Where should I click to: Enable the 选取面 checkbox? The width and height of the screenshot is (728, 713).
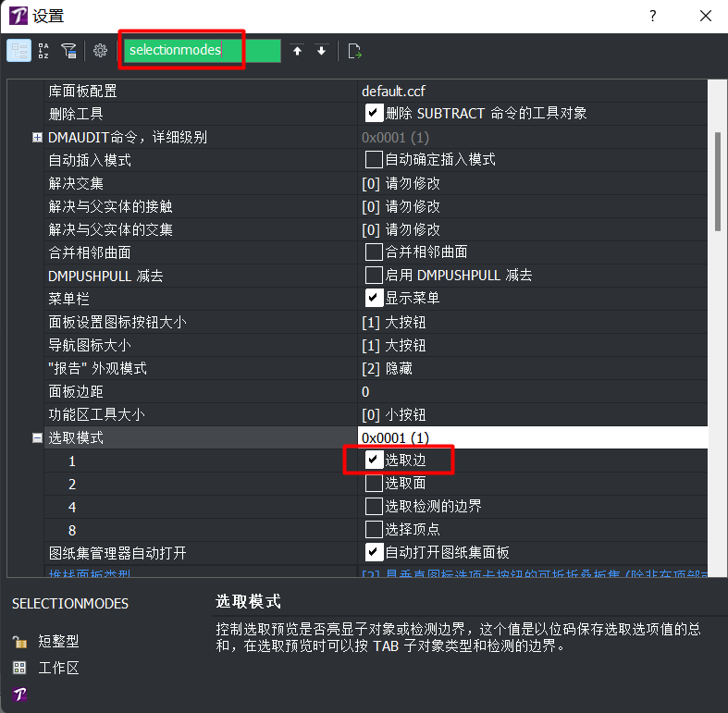374,484
